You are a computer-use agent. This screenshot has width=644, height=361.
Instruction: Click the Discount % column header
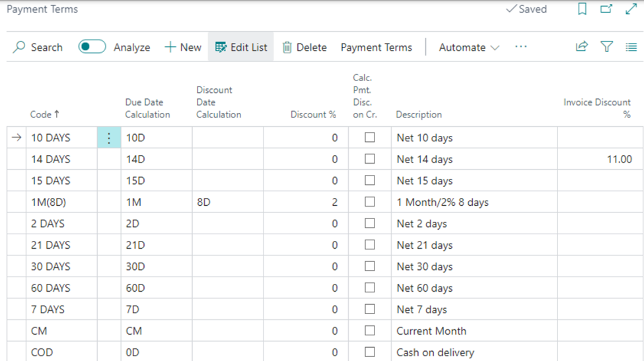tap(313, 114)
